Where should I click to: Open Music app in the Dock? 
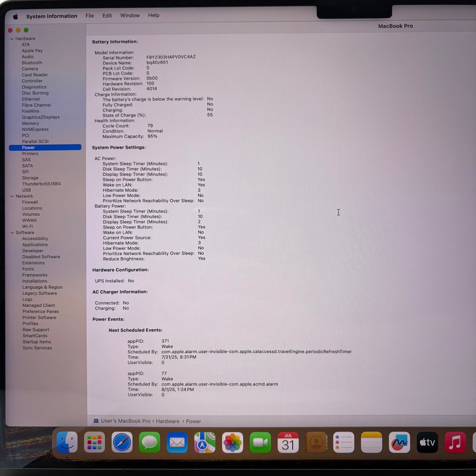455,442
